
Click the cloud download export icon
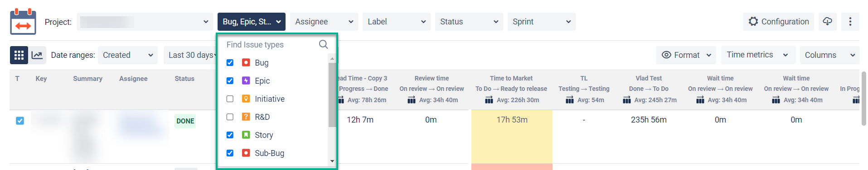click(x=828, y=22)
